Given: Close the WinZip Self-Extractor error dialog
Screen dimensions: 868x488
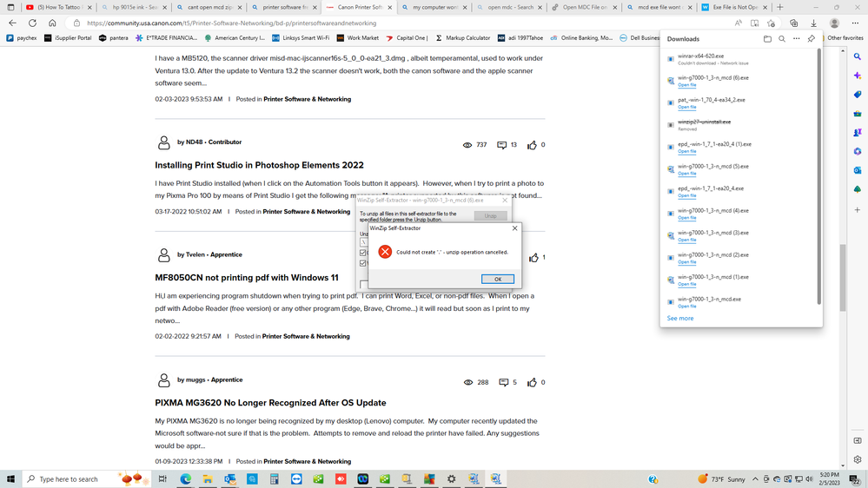Looking at the screenshot, I should click(515, 228).
